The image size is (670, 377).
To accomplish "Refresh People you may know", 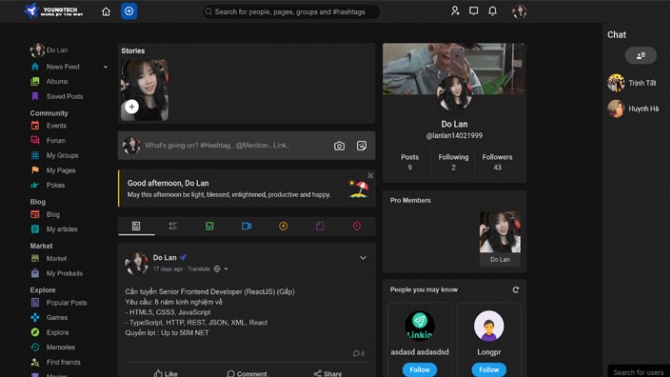I will pos(516,290).
